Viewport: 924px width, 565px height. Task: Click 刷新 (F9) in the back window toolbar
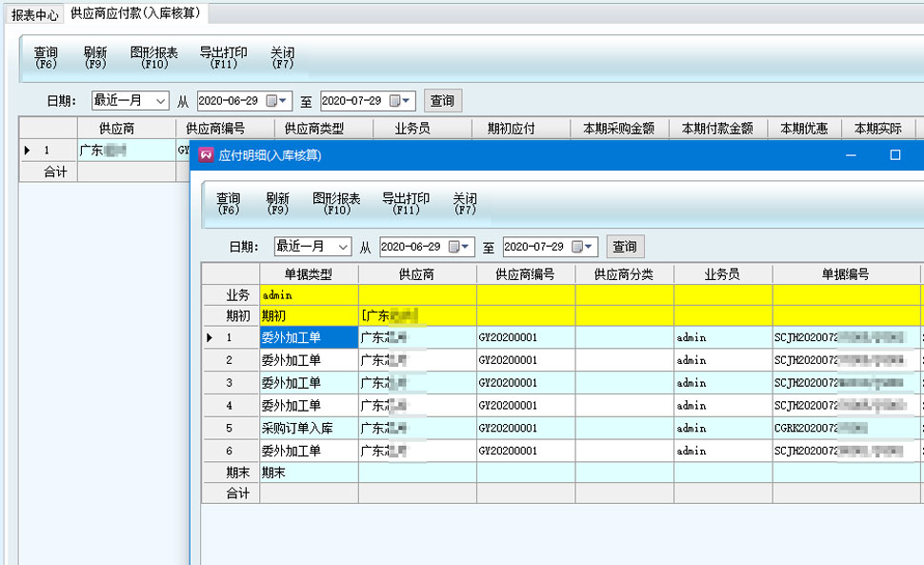tap(95, 58)
